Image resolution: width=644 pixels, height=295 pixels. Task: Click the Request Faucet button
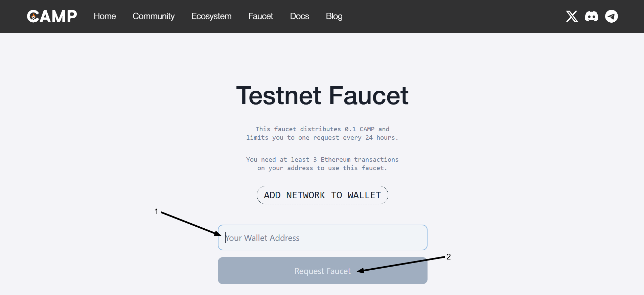(x=323, y=271)
